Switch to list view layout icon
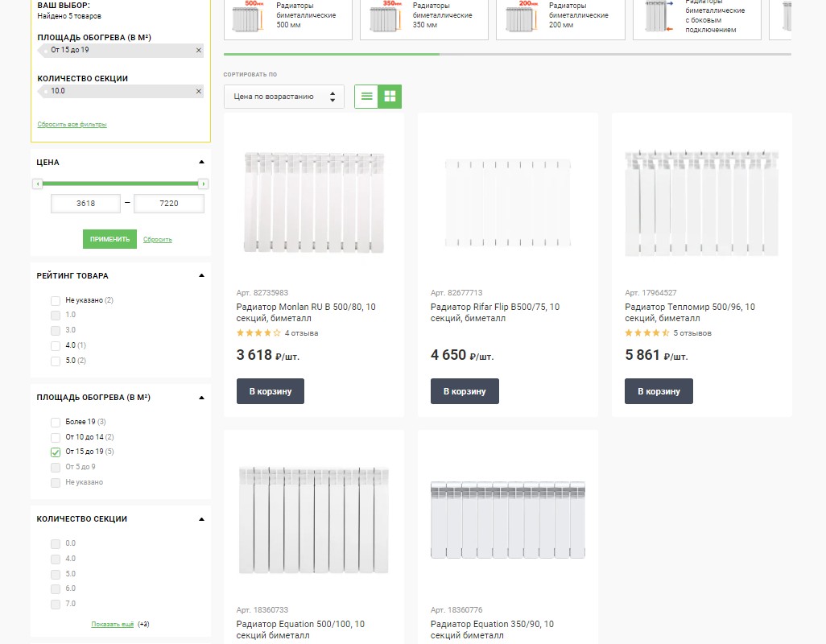Screen dimensions: 826x644 pos(366,97)
